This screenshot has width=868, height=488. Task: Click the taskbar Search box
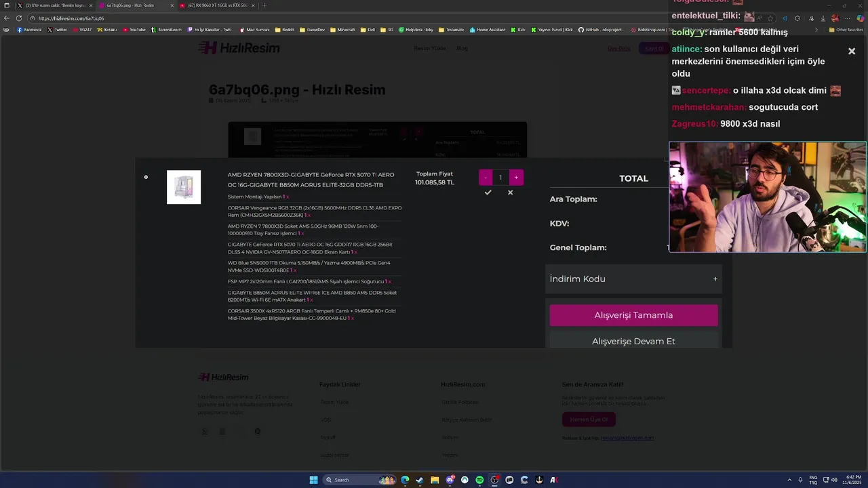(x=359, y=480)
